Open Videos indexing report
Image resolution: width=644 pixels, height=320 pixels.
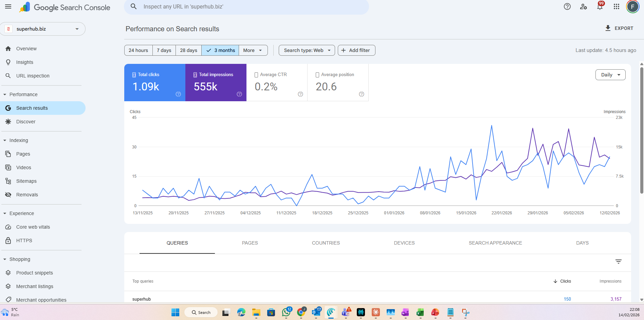[43, 167]
